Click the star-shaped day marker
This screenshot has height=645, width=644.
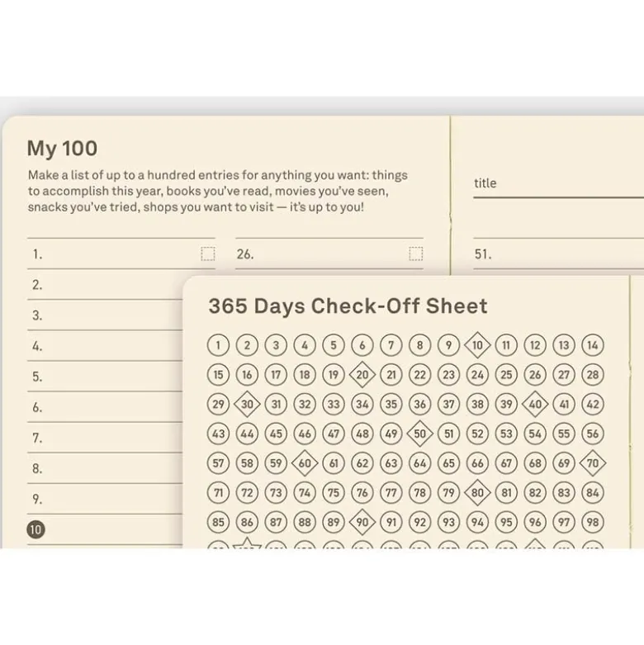tap(247, 543)
